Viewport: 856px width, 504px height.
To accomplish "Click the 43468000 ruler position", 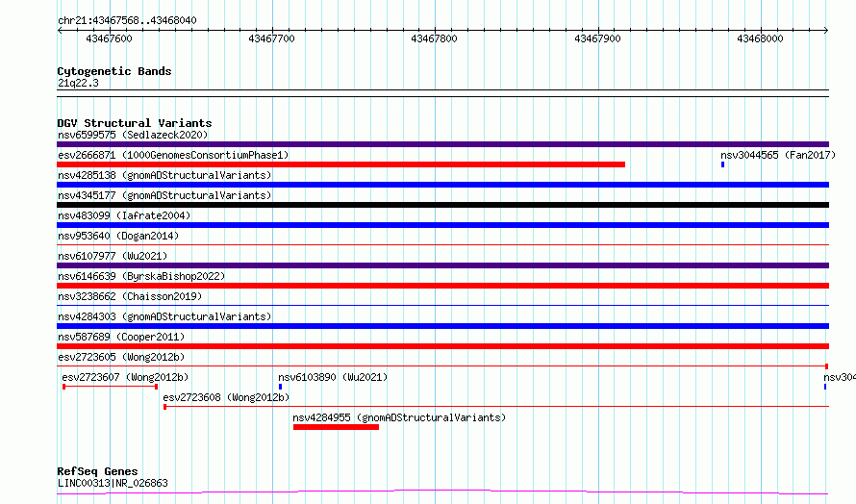I will [x=760, y=38].
